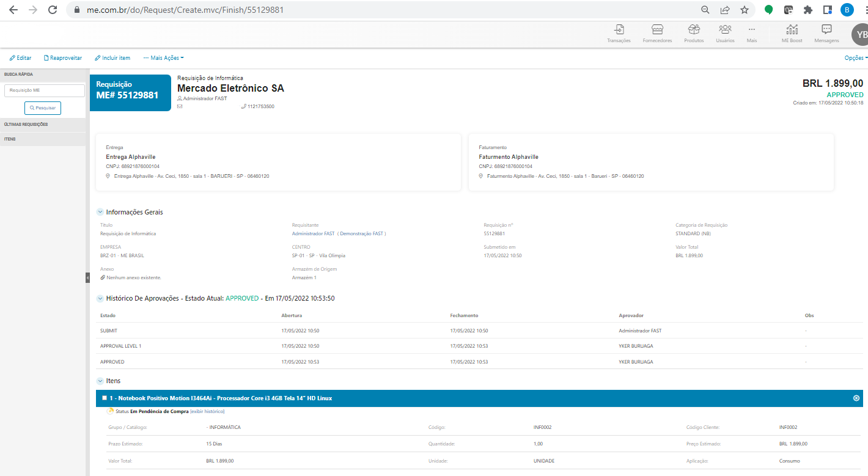The image size is (868, 476).
Task: Click the BRL 1.899,00 total amount header
Action: click(x=833, y=84)
